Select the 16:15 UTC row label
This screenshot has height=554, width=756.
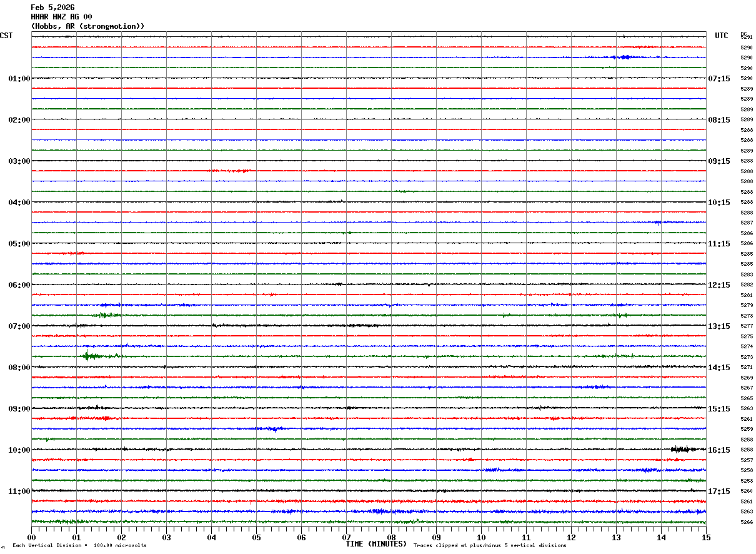point(719,450)
